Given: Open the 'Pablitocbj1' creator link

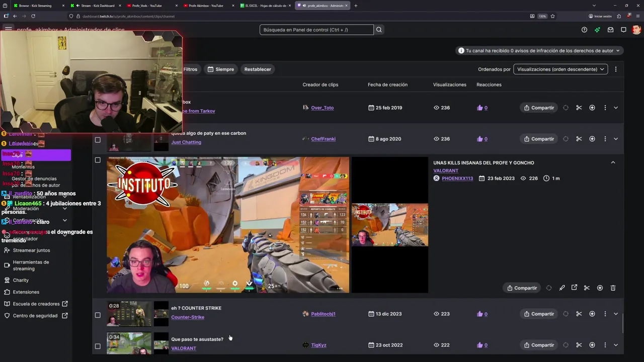Looking at the screenshot, I should pyautogui.click(x=323, y=314).
